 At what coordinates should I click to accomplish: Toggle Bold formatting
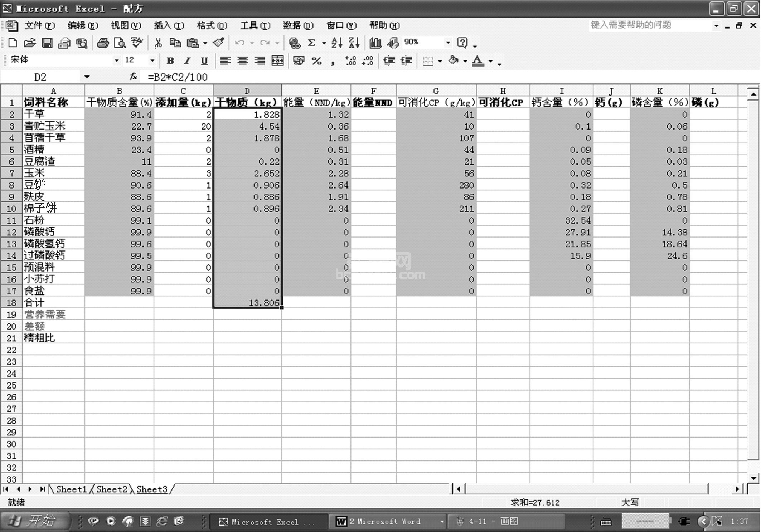click(170, 61)
